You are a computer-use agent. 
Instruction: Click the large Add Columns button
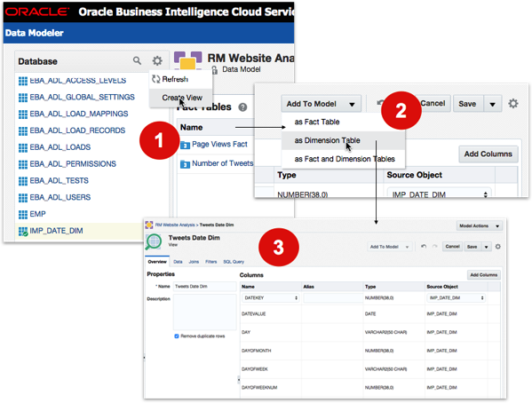[x=488, y=154]
